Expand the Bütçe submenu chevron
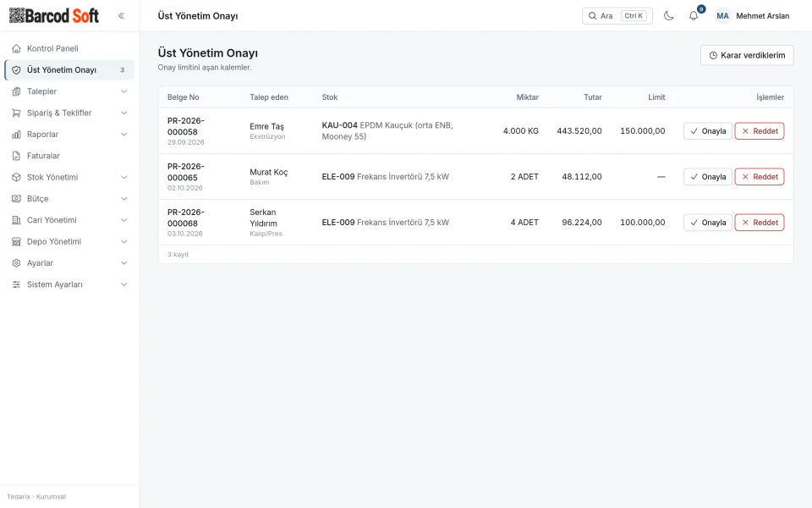Screen dimensions: 812x508 pos(123,198)
